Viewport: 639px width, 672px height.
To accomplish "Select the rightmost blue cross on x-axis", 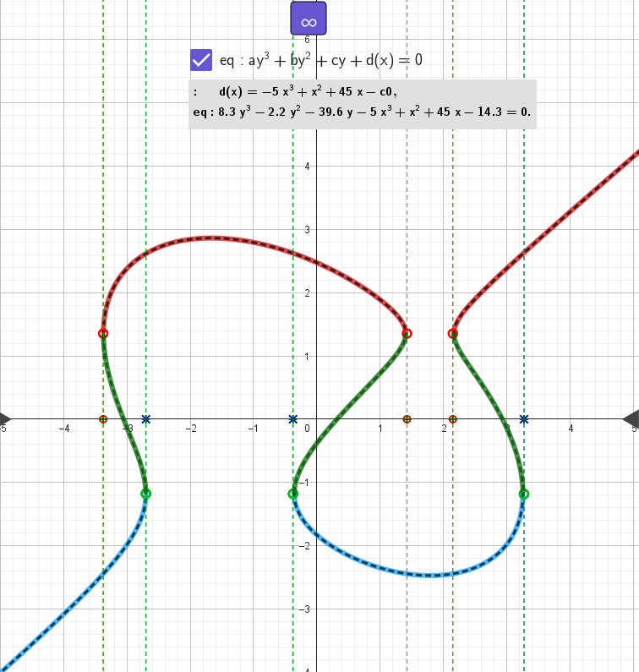I will coord(524,419).
